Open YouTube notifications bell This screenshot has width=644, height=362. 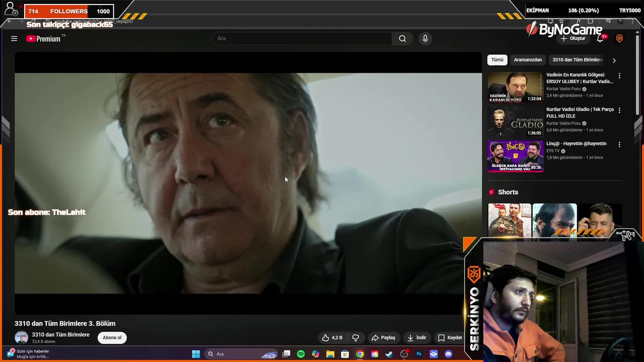(x=600, y=39)
